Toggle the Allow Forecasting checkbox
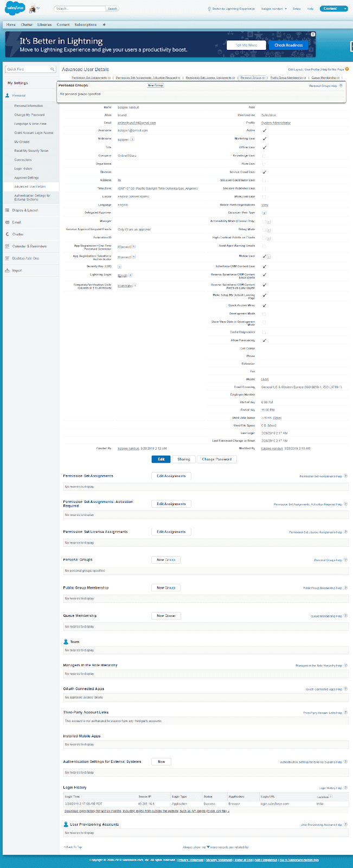 (264, 340)
